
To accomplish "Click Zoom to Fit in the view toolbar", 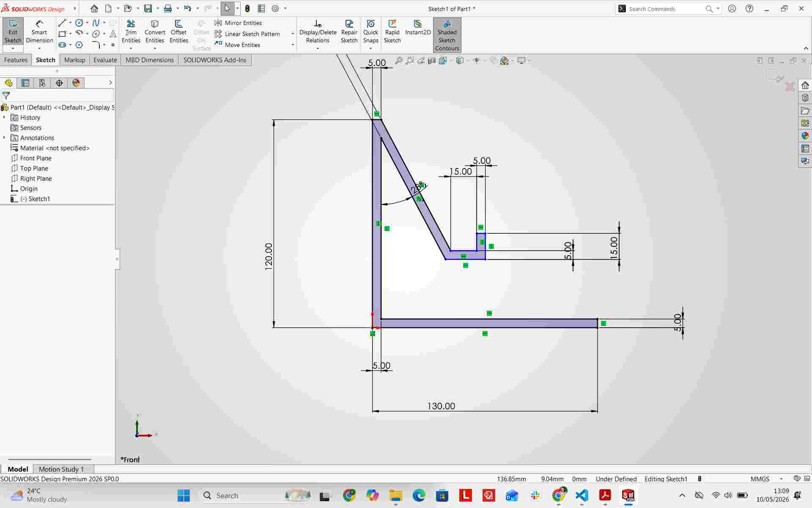I will pyautogui.click(x=398, y=61).
